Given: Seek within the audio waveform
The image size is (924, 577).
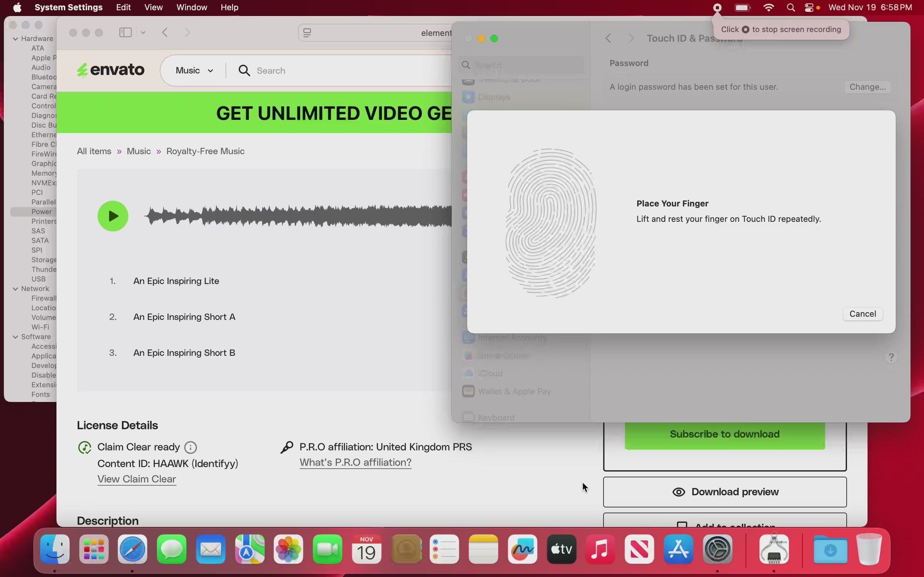Looking at the screenshot, I should coord(298,216).
